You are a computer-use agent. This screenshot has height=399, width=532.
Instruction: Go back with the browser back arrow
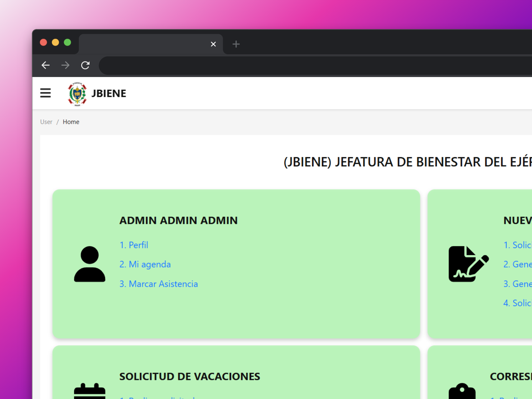[46, 65]
